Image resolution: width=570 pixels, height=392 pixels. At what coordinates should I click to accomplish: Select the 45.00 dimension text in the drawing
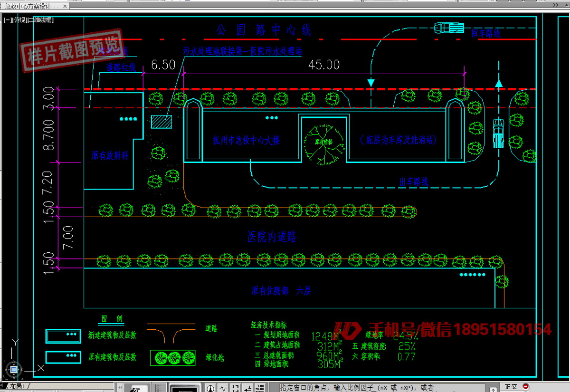(x=324, y=65)
